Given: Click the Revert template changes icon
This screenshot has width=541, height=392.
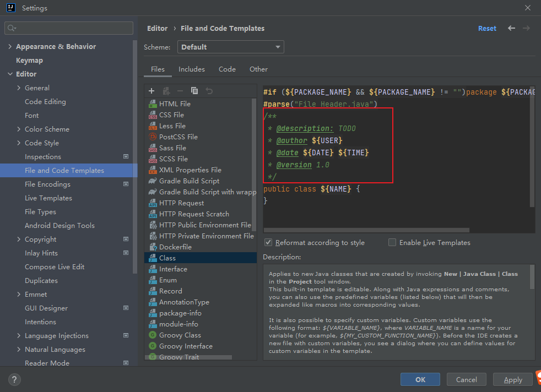Looking at the screenshot, I should point(209,91).
